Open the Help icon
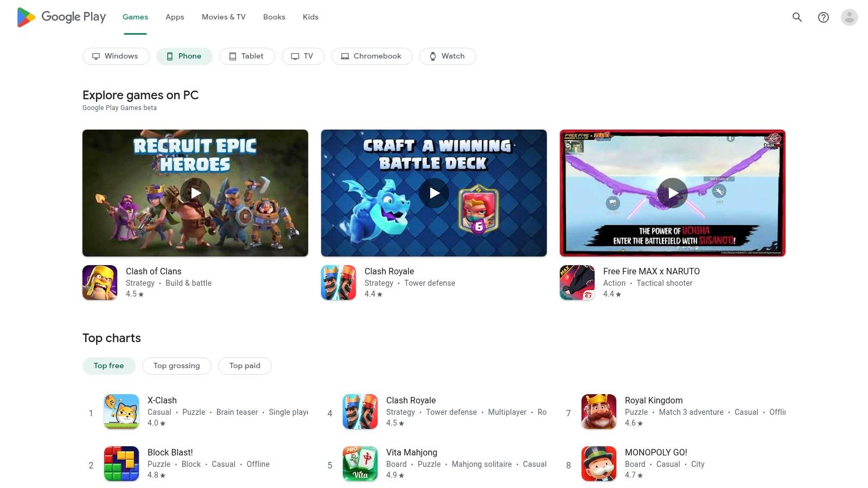This screenshot has height=488, width=868. (x=823, y=17)
